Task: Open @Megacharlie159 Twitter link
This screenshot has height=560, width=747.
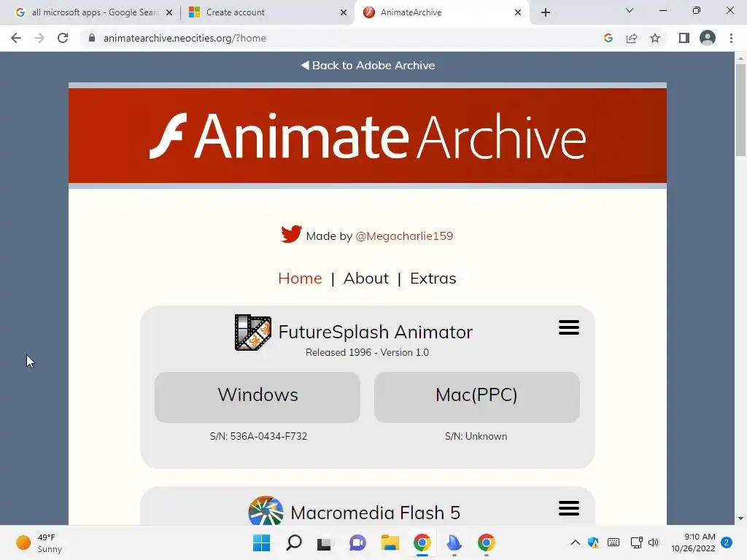Action: click(x=404, y=236)
